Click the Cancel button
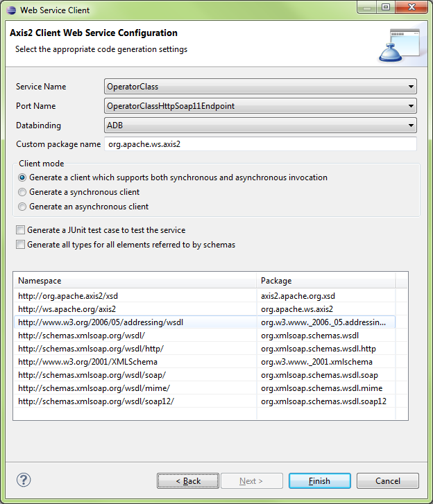 coord(388,481)
